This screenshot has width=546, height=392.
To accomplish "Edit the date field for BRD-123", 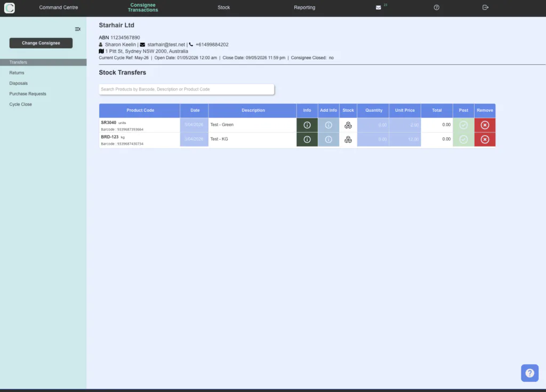I will [x=194, y=139].
